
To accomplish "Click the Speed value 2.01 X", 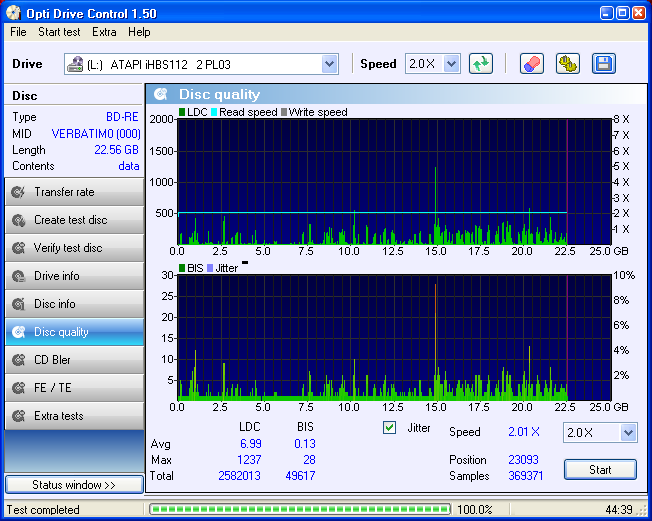I will (524, 432).
